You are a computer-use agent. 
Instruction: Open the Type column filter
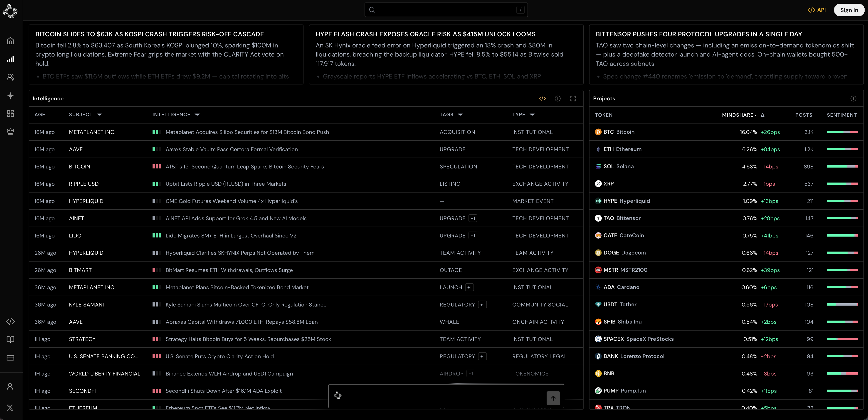coord(532,115)
